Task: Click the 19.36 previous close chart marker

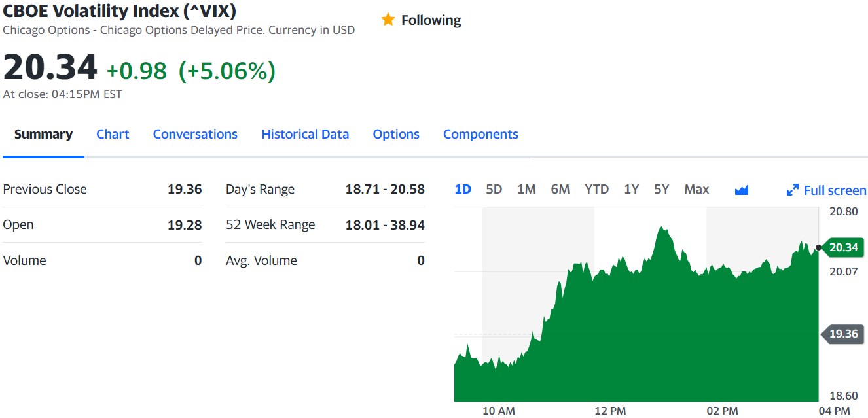Action: [x=842, y=334]
